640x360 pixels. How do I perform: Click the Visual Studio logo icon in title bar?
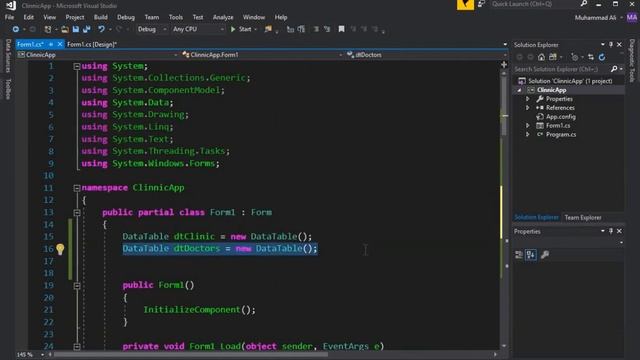coord(11,5)
